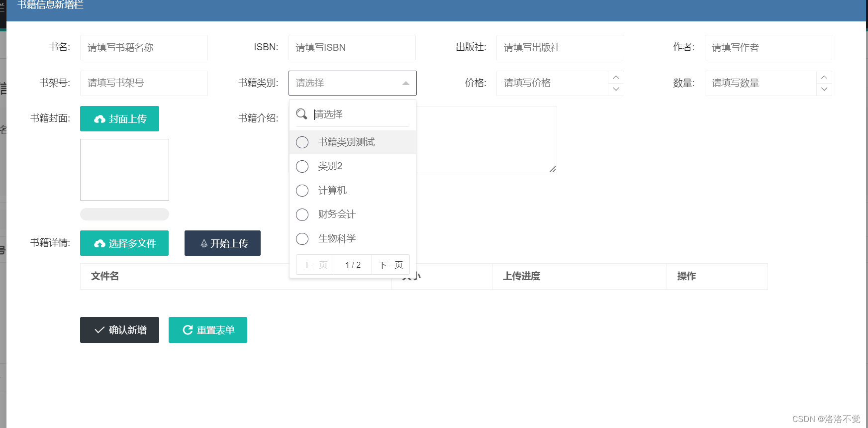Screen dimensions: 868x428
Task: Click the search magnifier icon in dropdown
Action: click(301, 114)
